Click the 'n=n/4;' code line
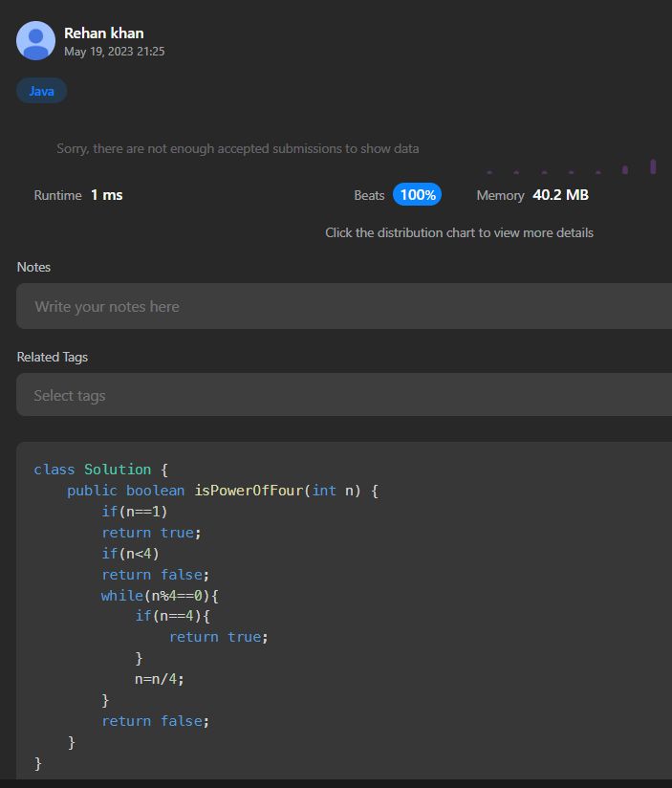672x788 pixels. pos(160,679)
